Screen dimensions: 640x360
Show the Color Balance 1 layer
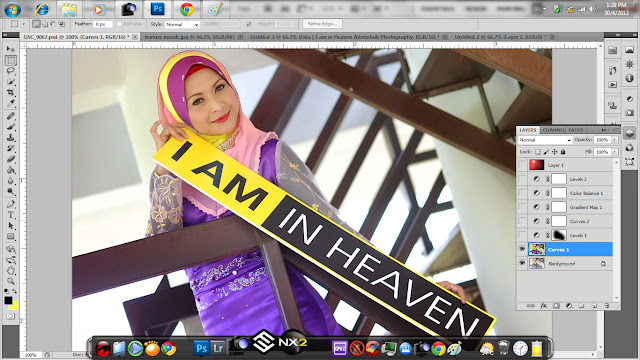pos(522,193)
